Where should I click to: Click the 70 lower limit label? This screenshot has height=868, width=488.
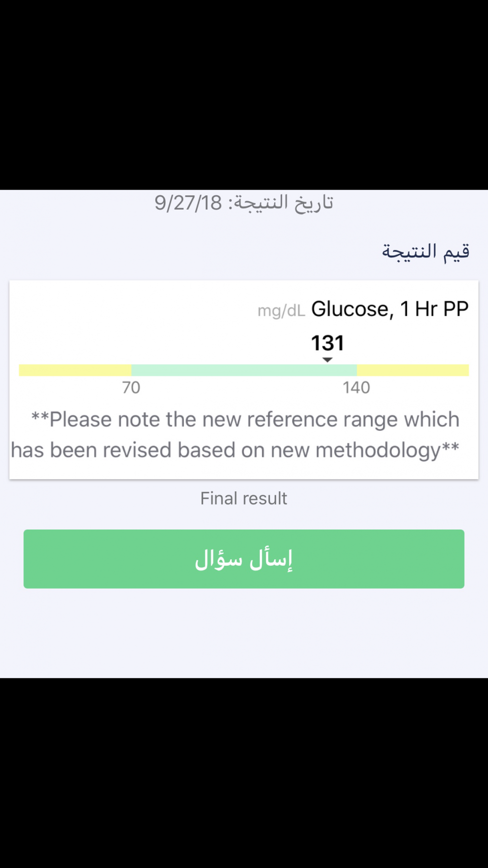pos(131,388)
